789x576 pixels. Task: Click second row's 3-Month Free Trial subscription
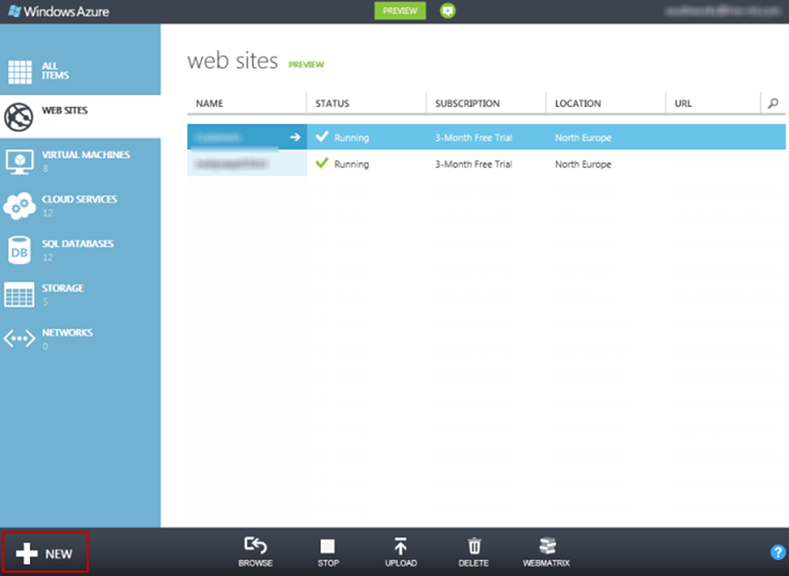(x=474, y=164)
